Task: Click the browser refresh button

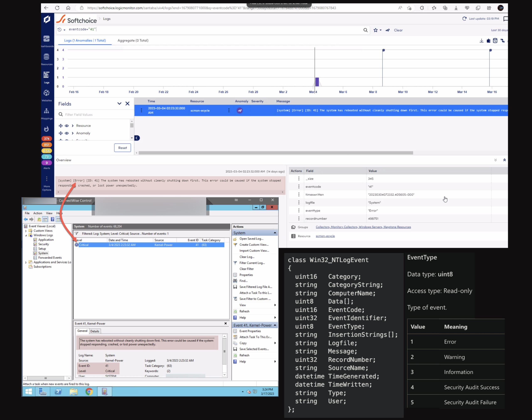Action: coord(57,8)
